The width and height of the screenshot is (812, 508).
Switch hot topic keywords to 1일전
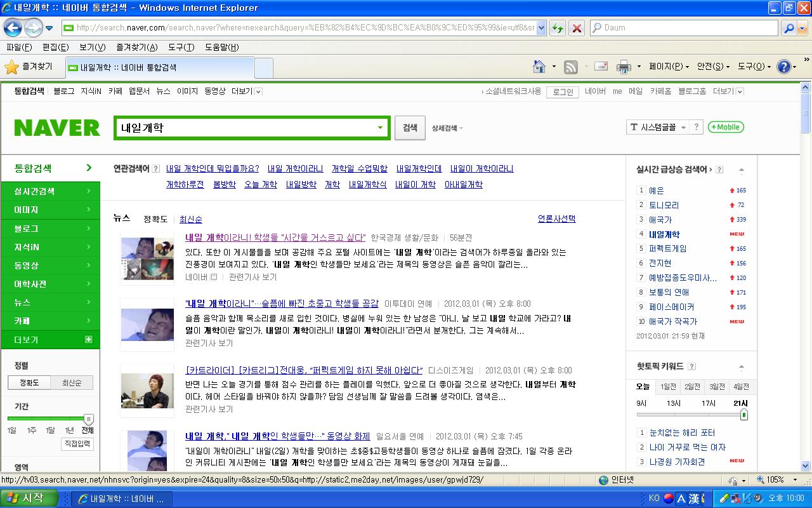668,387
